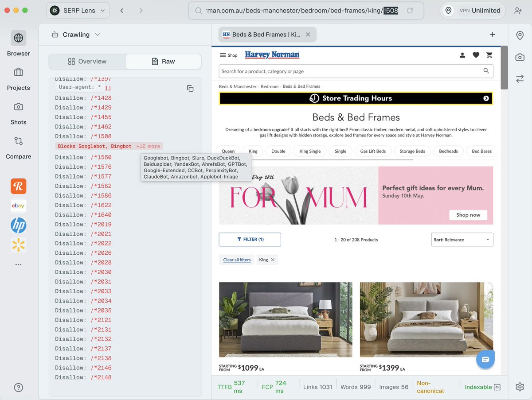The height and width of the screenshot is (400, 532).
Task: Click the Harvey Norman logo
Action: tap(272, 55)
